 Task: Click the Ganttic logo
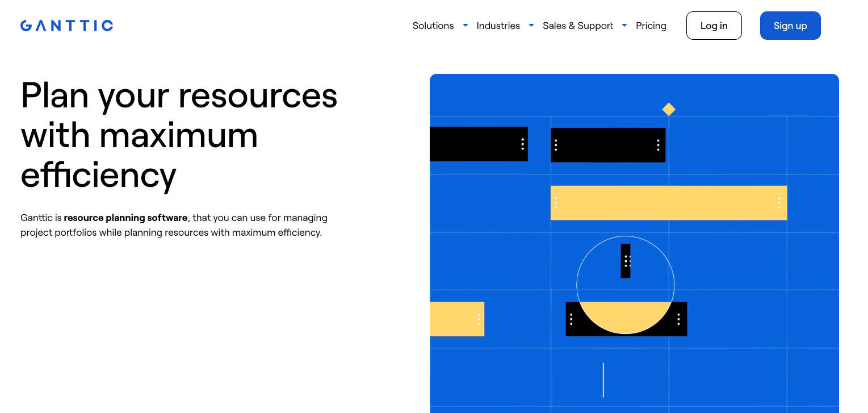click(x=66, y=26)
